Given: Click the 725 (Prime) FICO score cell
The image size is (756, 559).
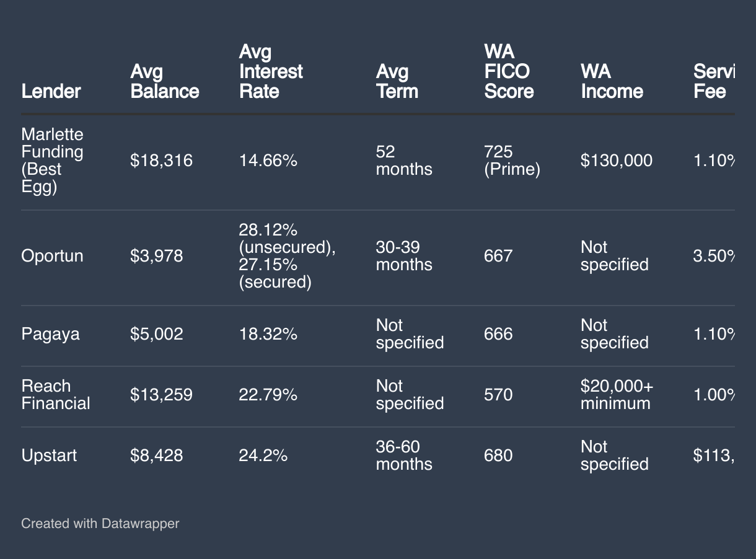Looking at the screenshot, I should pos(511,161).
